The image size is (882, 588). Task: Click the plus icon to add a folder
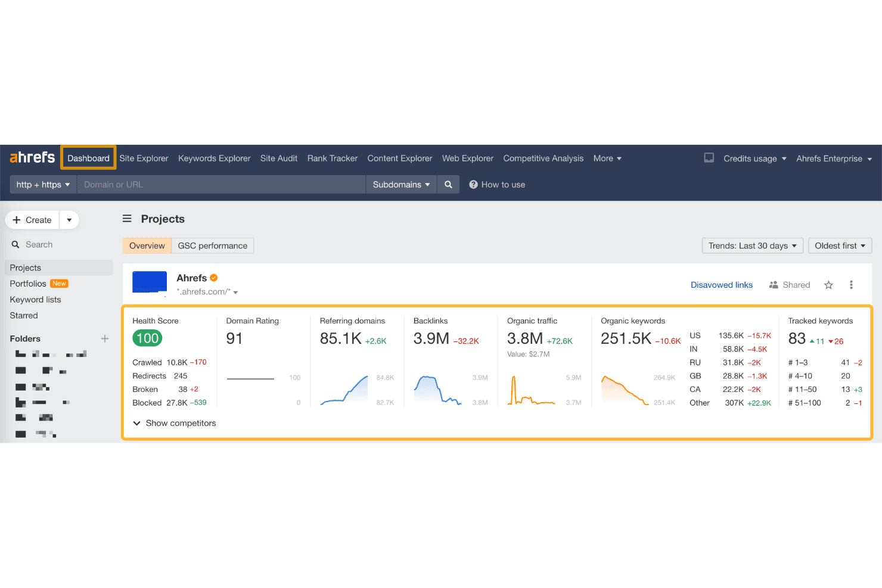coord(105,338)
